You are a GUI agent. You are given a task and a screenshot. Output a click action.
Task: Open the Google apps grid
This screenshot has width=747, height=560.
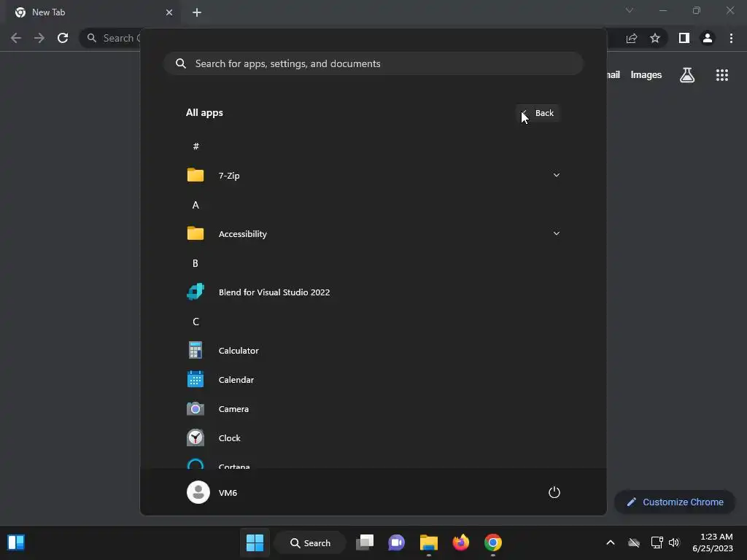click(x=722, y=75)
